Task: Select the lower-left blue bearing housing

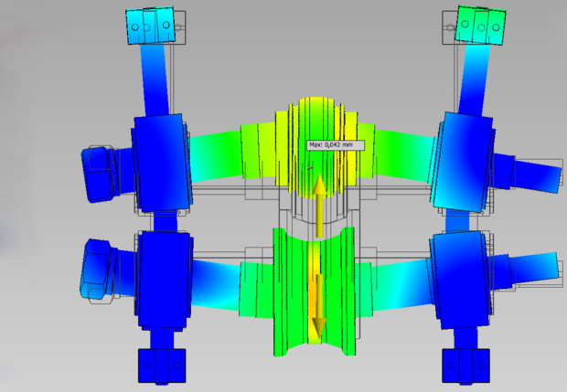Action: click(x=165, y=280)
